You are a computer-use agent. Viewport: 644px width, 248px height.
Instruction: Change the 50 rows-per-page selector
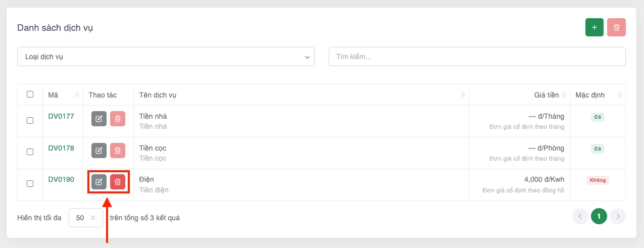(x=85, y=218)
